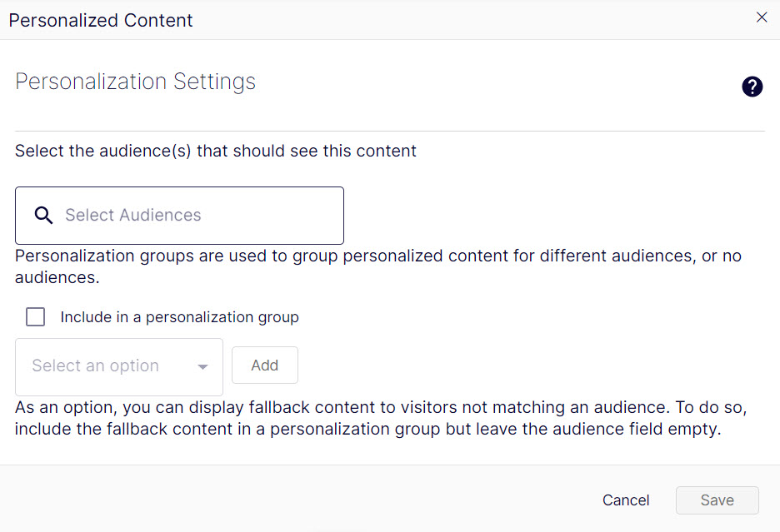Click the "Personalization Settings" heading
The image size is (780, 532).
[x=135, y=82]
